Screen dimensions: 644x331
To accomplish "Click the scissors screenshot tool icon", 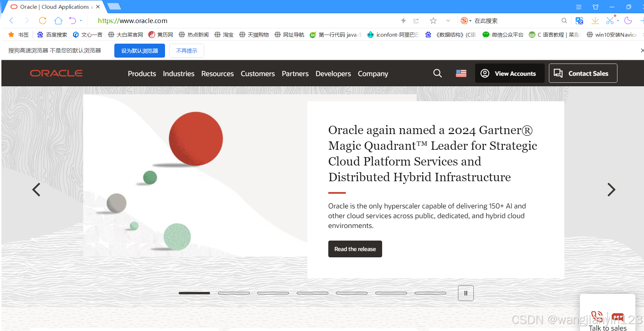I will pyautogui.click(x=610, y=21).
